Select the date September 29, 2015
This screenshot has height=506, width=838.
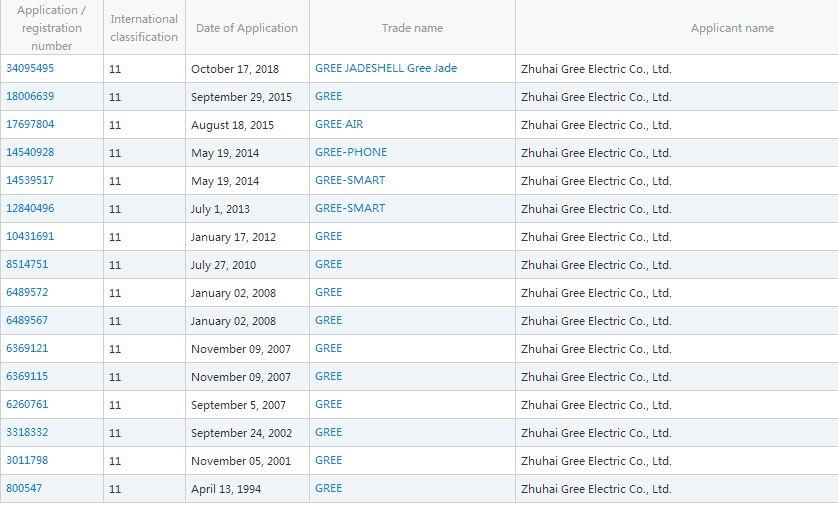pyautogui.click(x=241, y=97)
